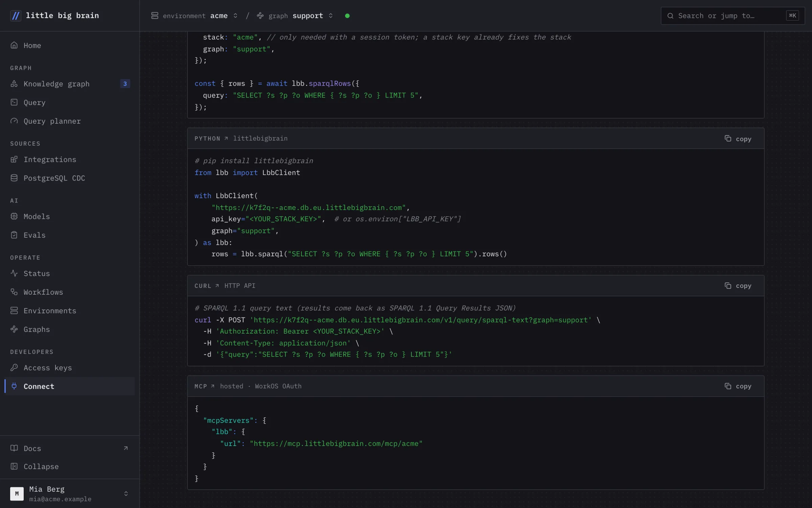The image size is (812, 508).
Task: Click the green status indicator dot
Action: click(x=347, y=16)
